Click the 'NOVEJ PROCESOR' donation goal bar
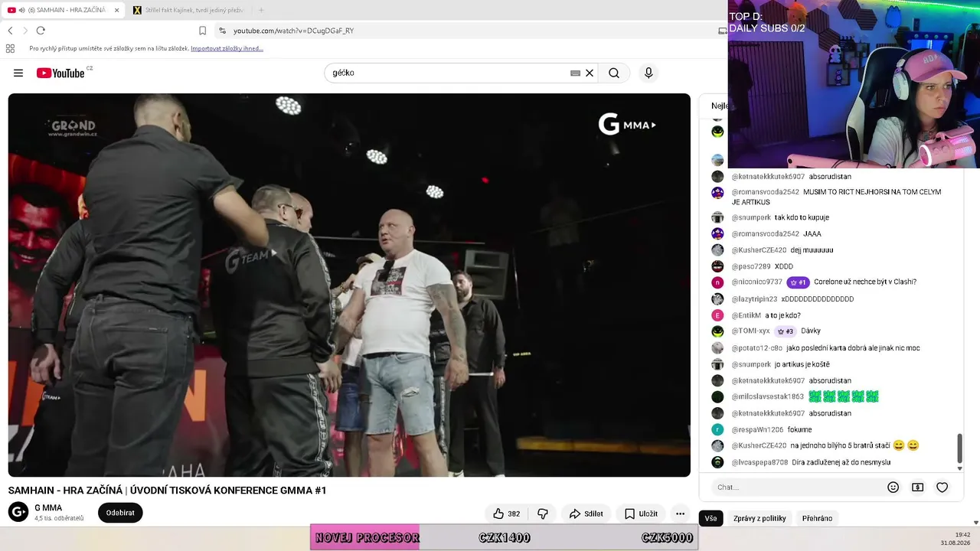Image resolution: width=980 pixels, height=551 pixels. tap(504, 537)
